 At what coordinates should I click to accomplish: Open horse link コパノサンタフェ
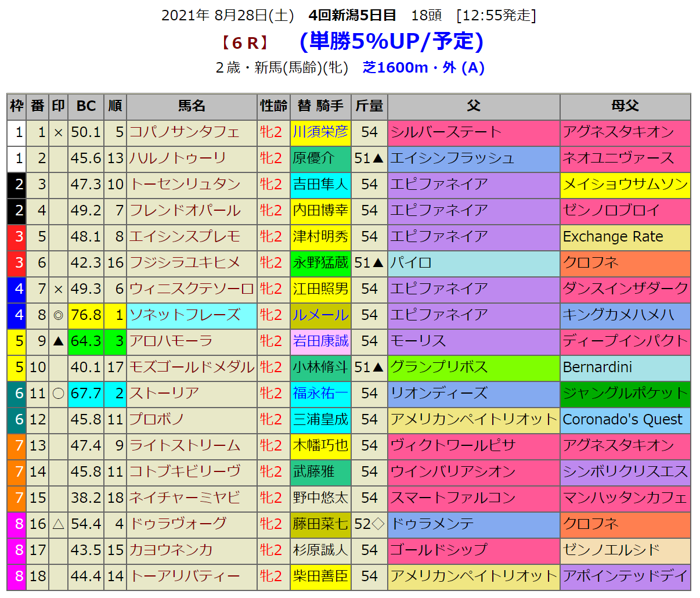point(184,132)
